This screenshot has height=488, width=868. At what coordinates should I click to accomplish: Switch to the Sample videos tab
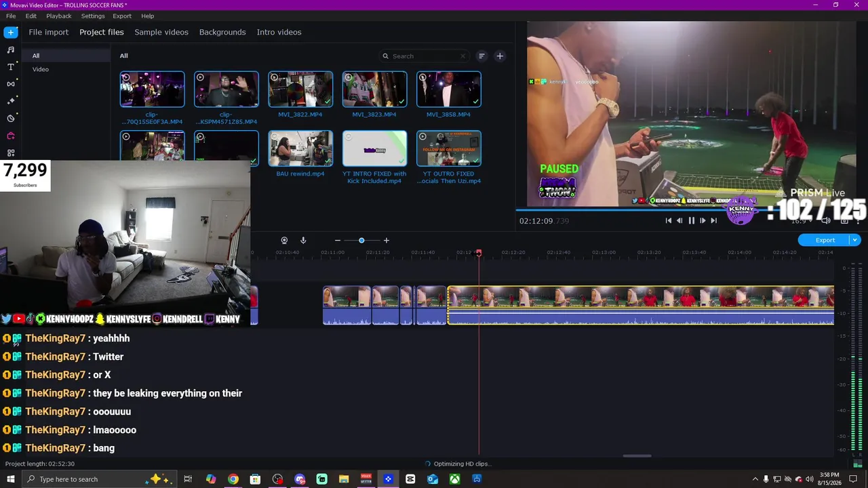coord(161,32)
